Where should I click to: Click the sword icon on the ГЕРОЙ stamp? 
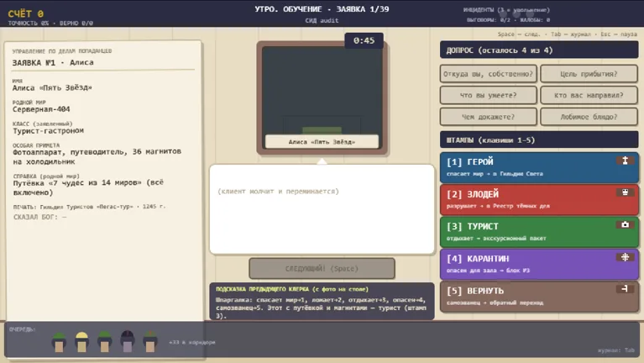(x=625, y=160)
